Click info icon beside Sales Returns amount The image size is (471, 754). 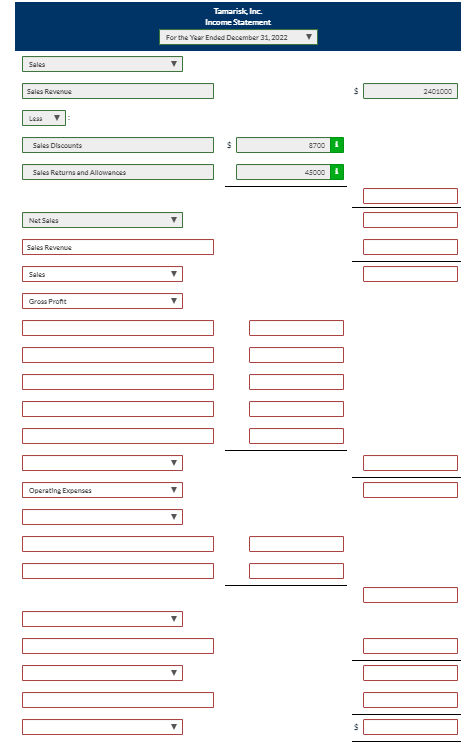coord(337,172)
